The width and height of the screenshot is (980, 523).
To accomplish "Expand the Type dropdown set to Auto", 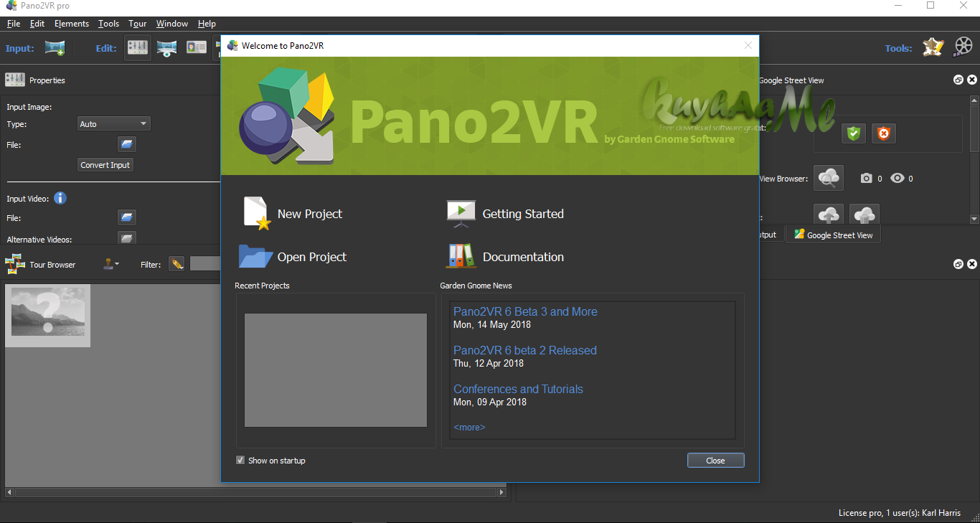I will pyautogui.click(x=113, y=124).
